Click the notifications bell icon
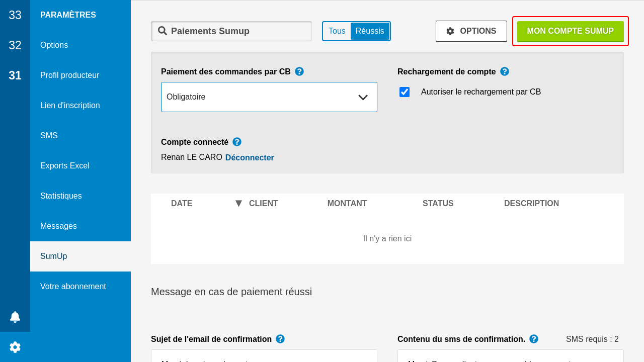 click(15, 317)
